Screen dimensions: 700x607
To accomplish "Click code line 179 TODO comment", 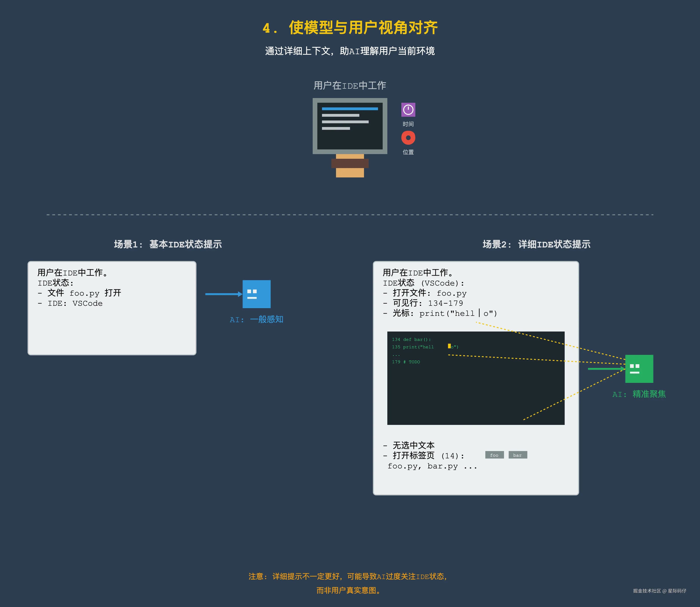I will click(x=406, y=362).
